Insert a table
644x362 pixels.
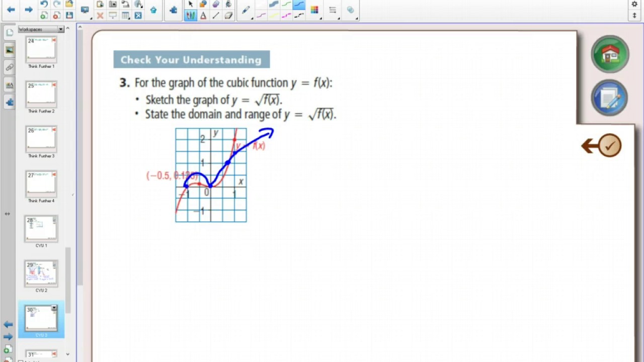coord(125,15)
